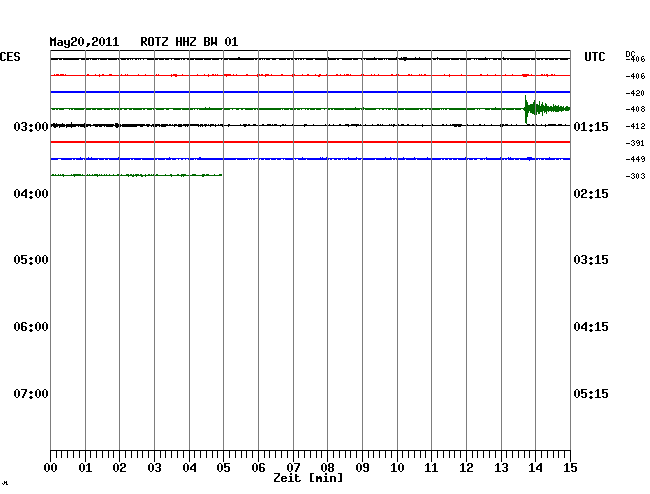The height and width of the screenshot is (494, 650).
Task: Click the station title ROTZ HHZ BW 01
Action: tap(189, 42)
